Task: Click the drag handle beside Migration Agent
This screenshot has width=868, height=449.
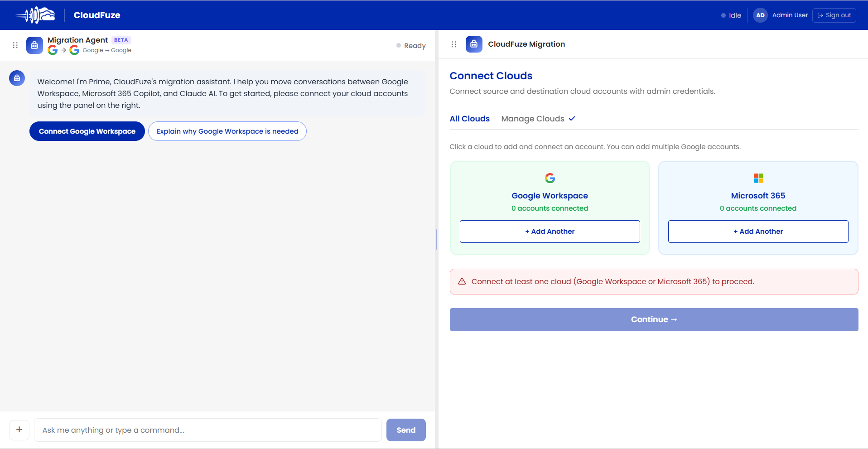Action: pyautogui.click(x=15, y=45)
